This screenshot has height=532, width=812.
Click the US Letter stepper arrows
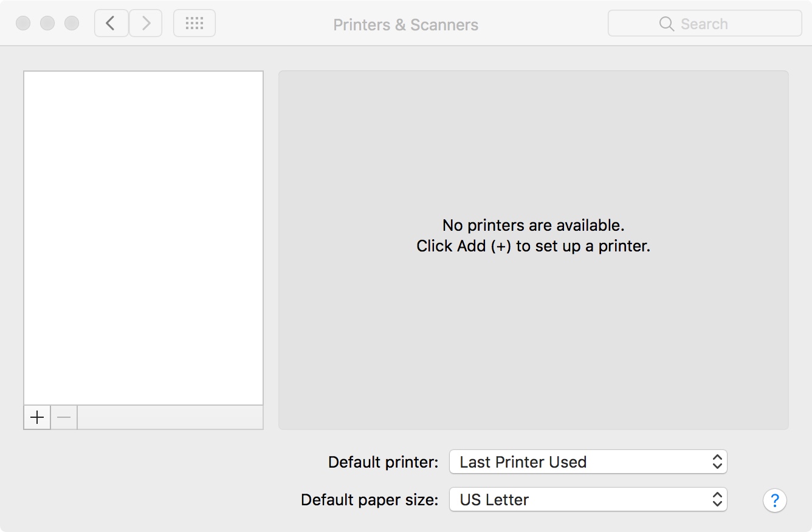[718, 500]
